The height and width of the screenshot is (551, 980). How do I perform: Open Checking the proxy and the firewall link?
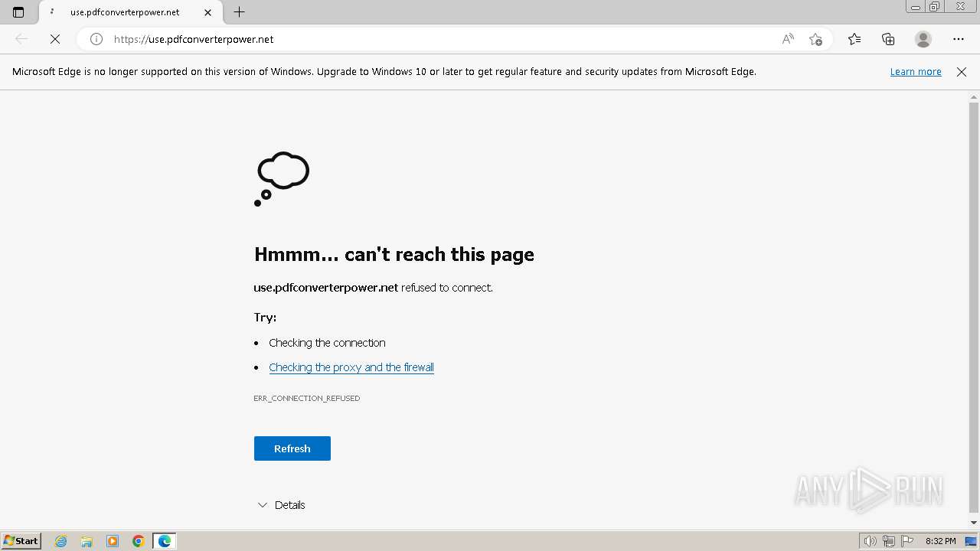(x=351, y=367)
